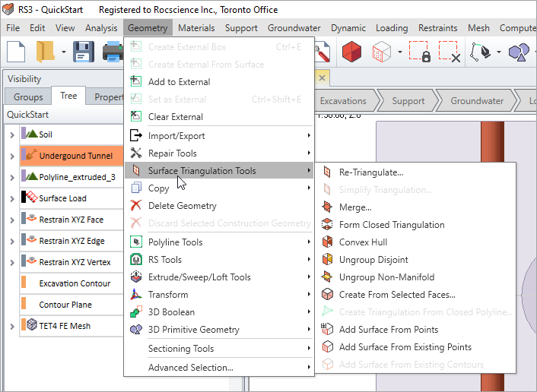Expand the Soil tree node
This screenshot has width=537, height=392.
[x=12, y=134]
